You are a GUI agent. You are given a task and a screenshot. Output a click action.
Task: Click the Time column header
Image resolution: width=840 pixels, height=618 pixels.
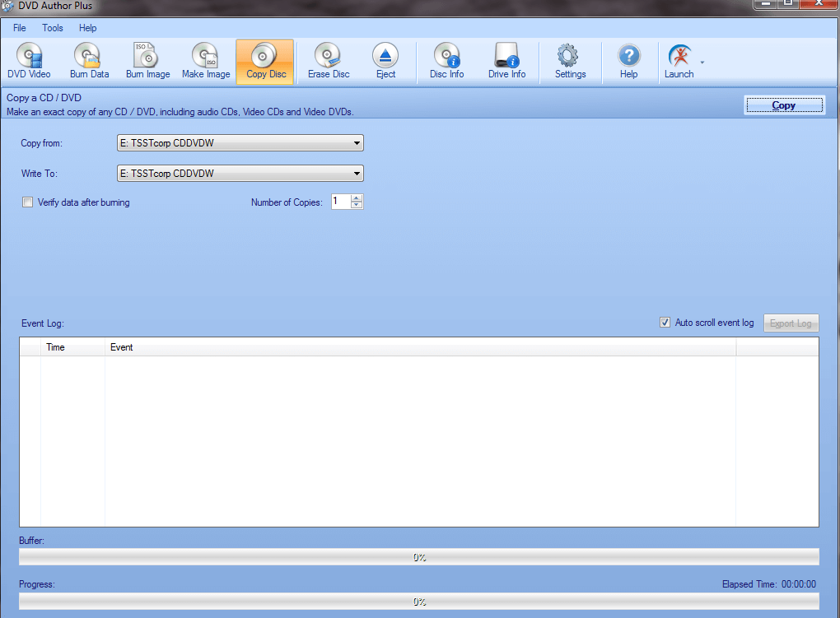[x=72, y=347]
